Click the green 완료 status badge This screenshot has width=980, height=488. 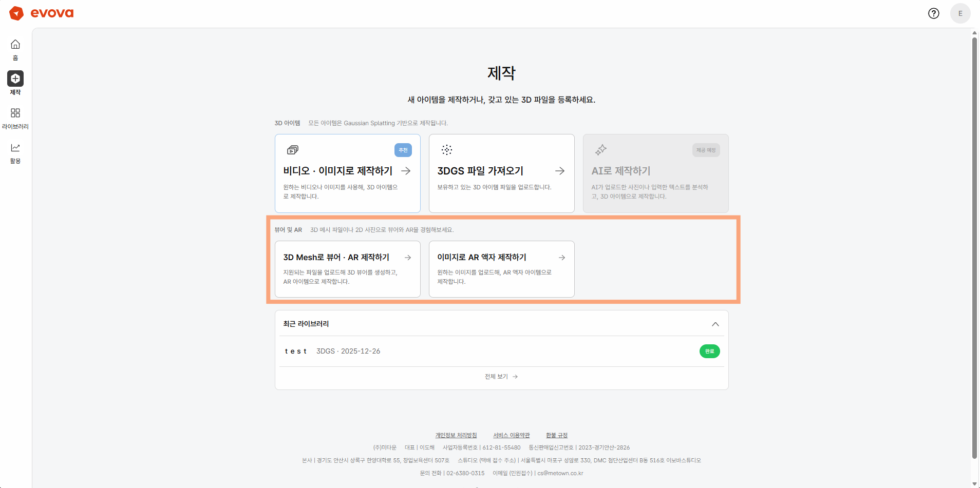(x=709, y=351)
